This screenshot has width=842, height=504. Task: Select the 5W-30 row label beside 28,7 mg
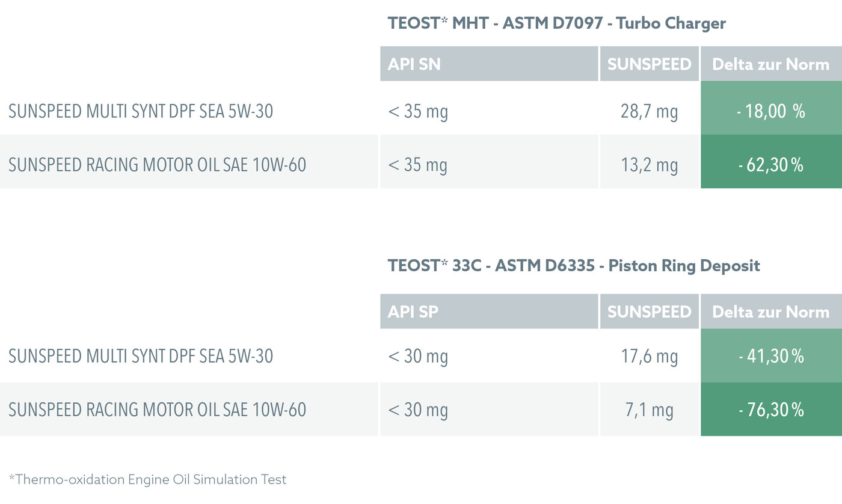141,111
